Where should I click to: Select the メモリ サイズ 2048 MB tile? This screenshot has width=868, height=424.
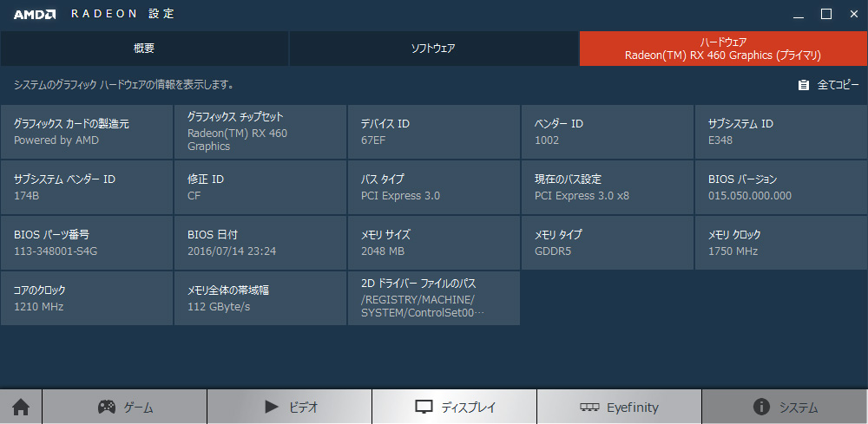coord(434,243)
